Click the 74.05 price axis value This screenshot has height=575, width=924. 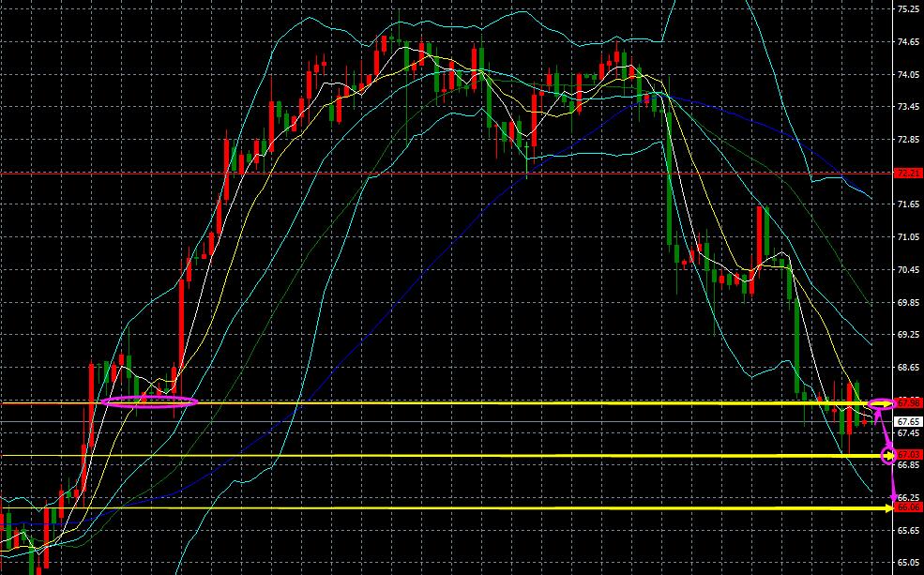tap(908, 74)
